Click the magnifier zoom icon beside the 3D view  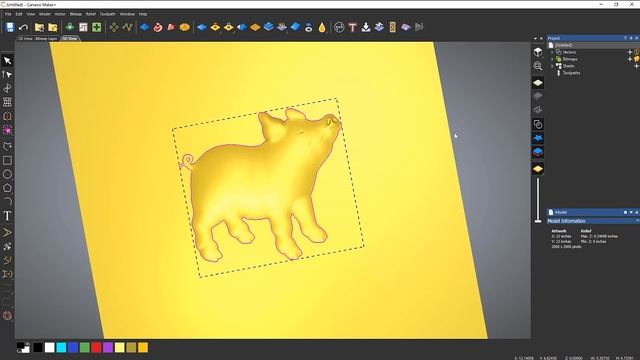click(538, 66)
